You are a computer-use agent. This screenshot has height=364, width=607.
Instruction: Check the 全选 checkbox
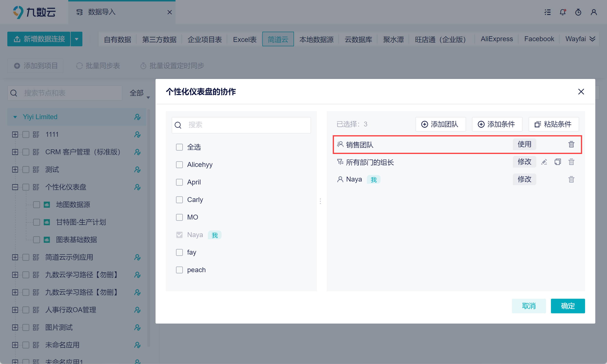coord(179,147)
